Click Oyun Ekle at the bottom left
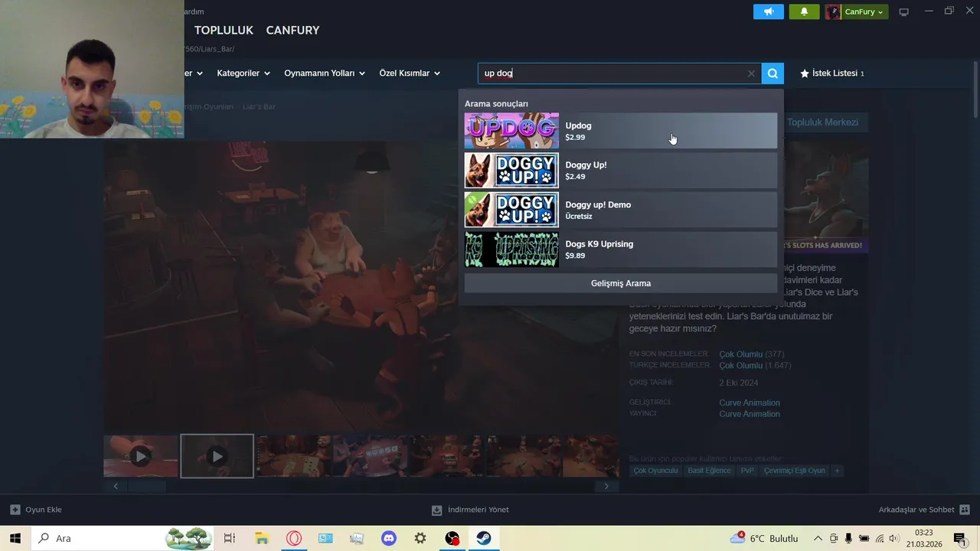The image size is (980, 551). (36, 510)
